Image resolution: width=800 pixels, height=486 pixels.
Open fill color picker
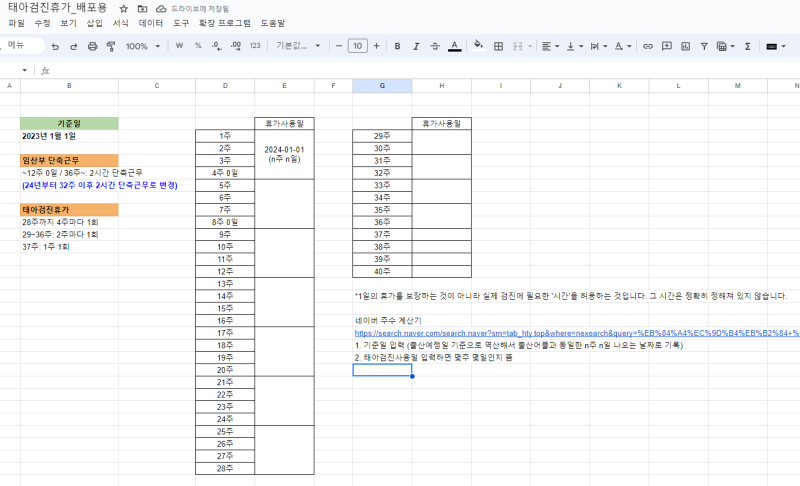(x=478, y=46)
